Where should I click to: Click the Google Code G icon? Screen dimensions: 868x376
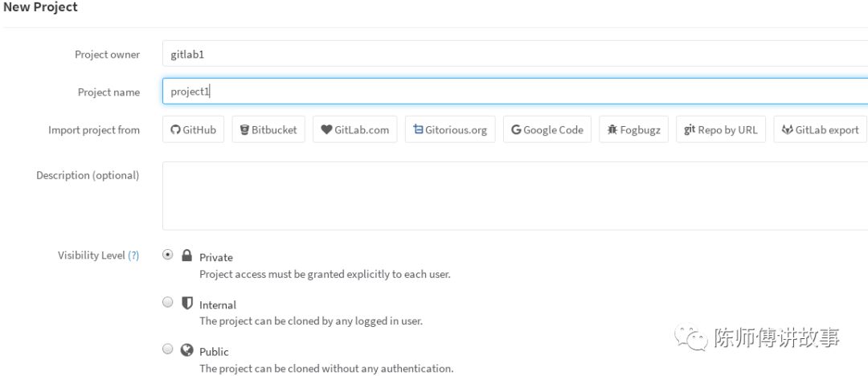click(516, 130)
